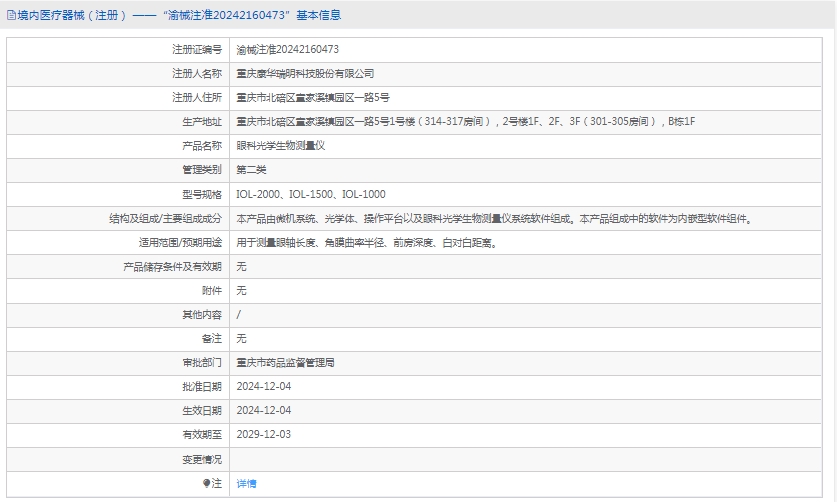This screenshot has width=837, height=502.
Task: Click the expiry date 2029-12-03
Action: click(x=264, y=434)
